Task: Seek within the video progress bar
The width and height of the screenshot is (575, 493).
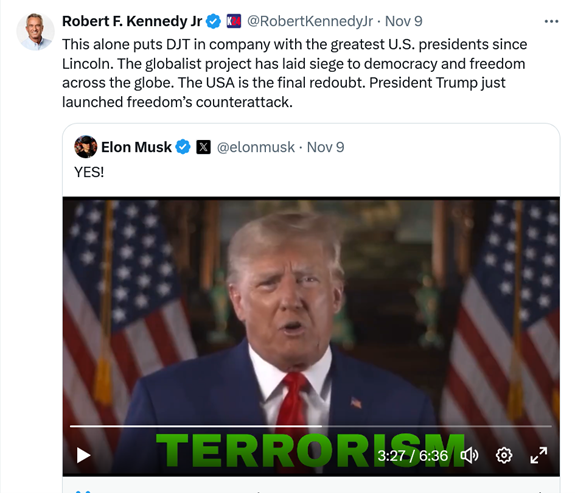Action: click(311, 426)
